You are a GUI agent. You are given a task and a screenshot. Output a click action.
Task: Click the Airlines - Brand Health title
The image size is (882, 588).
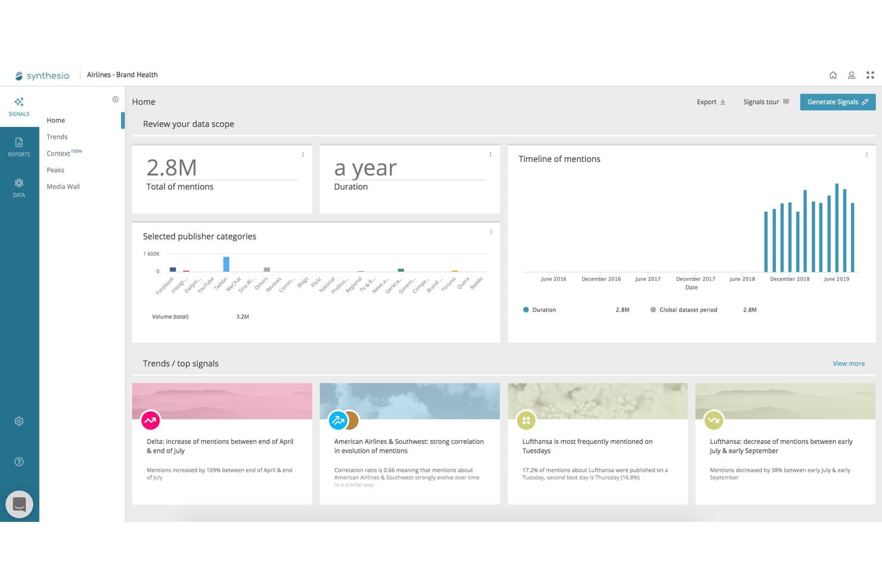pos(122,75)
